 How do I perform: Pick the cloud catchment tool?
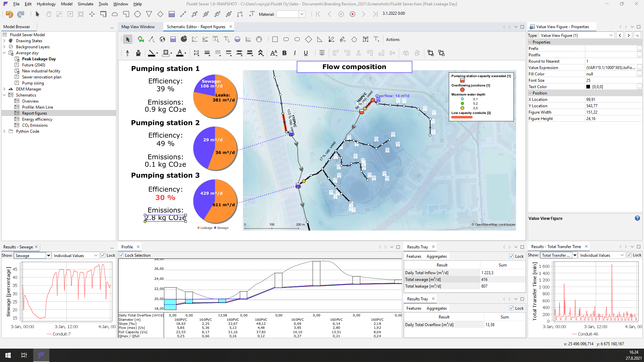(115, 14)
